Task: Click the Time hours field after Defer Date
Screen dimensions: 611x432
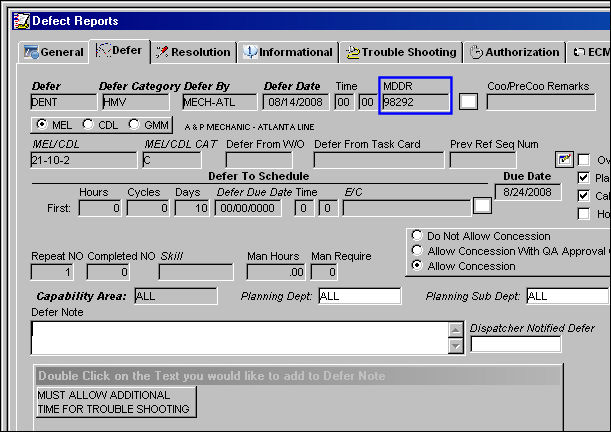Action: [x=344, y=102]
